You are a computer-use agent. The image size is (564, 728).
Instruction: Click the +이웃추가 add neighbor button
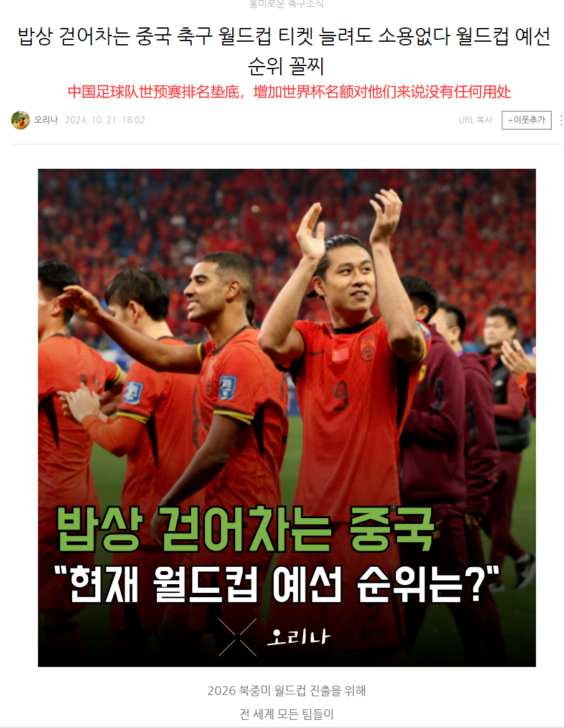527,120
